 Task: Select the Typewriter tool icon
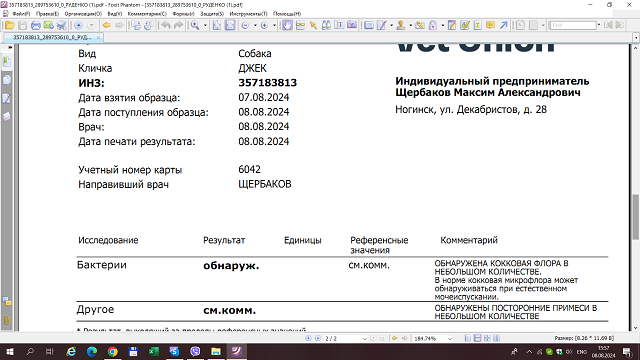pyautogui.click(x=339, y=25)
